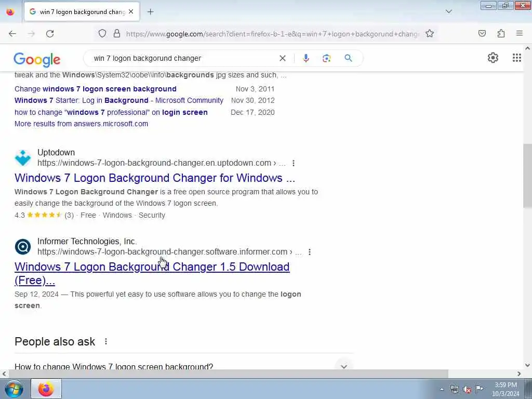Open the list all tabs chevron

pyautogui.click(x=448, y=11)
